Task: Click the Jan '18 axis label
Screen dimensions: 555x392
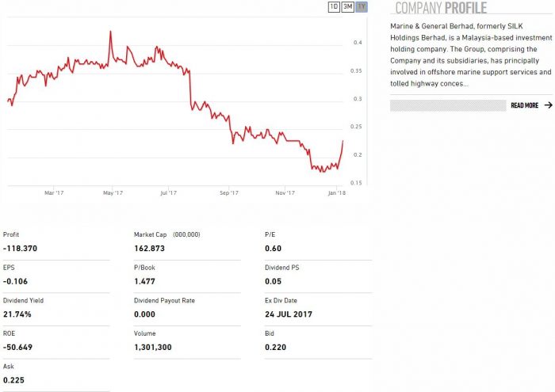Action: (338, 192)
